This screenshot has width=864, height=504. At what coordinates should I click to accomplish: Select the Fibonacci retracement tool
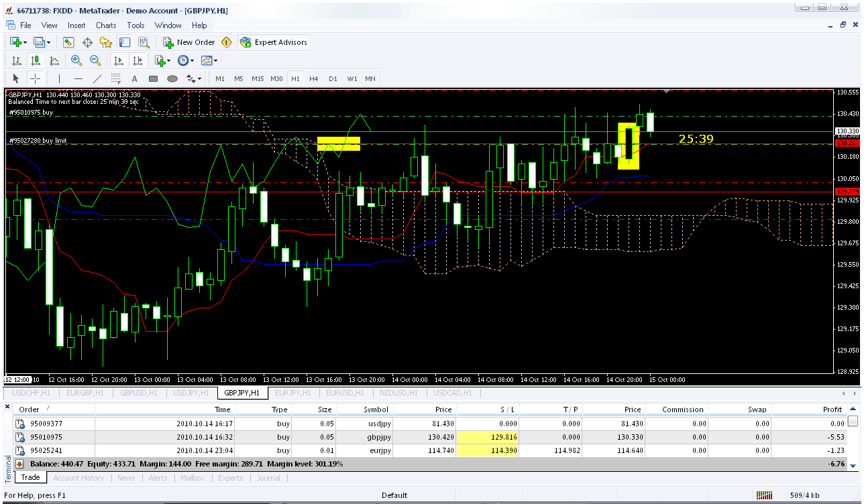pos(115,78)
